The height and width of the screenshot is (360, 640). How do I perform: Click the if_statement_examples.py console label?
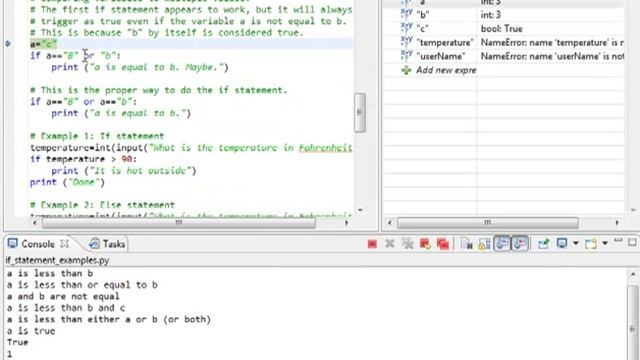click(57, 260)
